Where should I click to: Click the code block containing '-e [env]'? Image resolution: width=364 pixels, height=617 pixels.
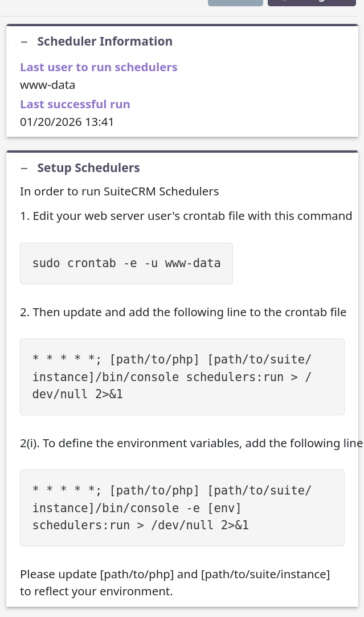[182, 508]
